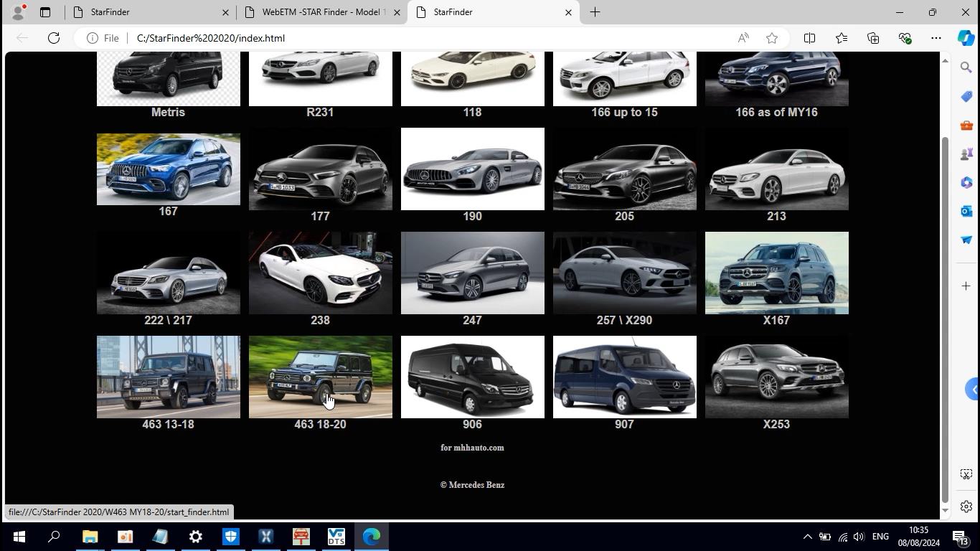The image size is (980, 551).
Task: Open the sidebar Search icon
Action: (966, 67)
